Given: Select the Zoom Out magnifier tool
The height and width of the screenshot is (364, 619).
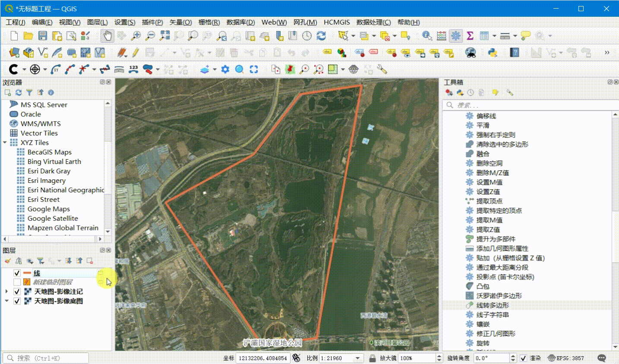Looking at the screenshot, I should tap(150, 36).
